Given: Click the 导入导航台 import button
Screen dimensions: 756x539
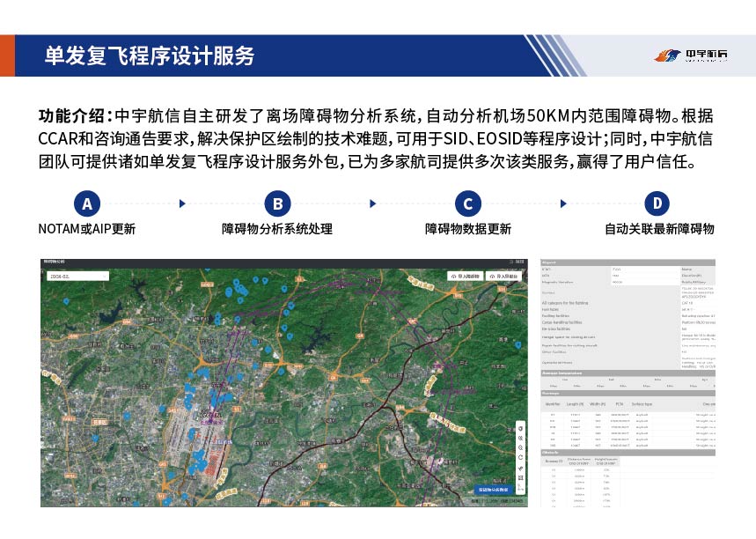Looking at the screenshot, I should click(x=503, y=277).
